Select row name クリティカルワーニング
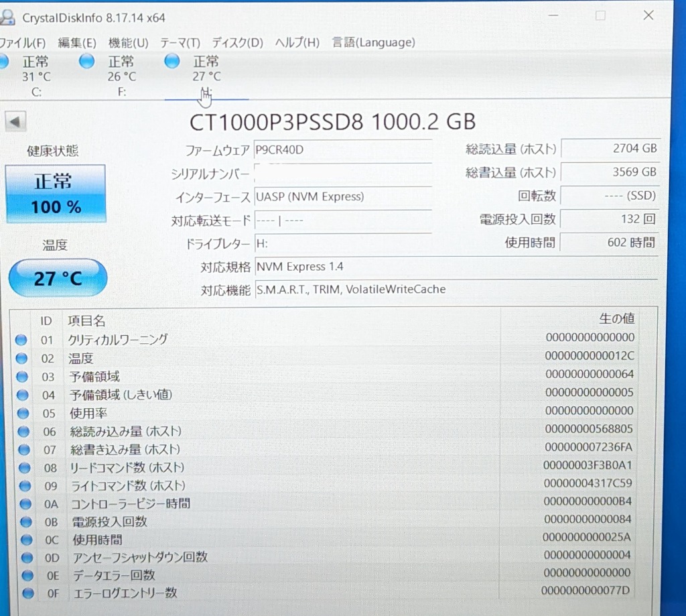This screenshot has height=616, width=686. pos(118,339)
